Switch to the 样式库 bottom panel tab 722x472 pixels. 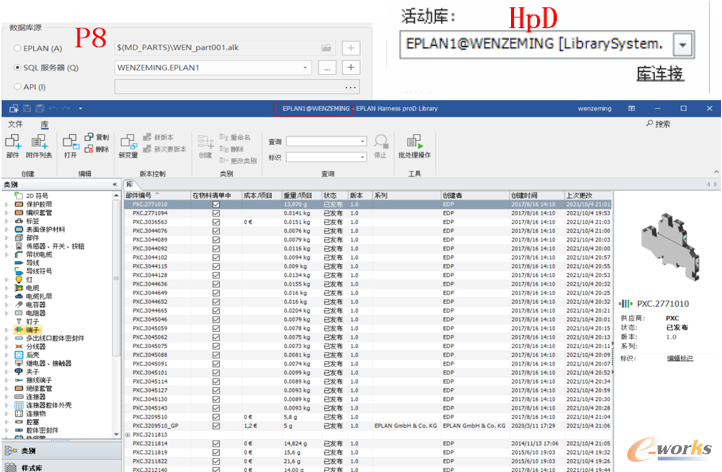(x=61, y=466)
